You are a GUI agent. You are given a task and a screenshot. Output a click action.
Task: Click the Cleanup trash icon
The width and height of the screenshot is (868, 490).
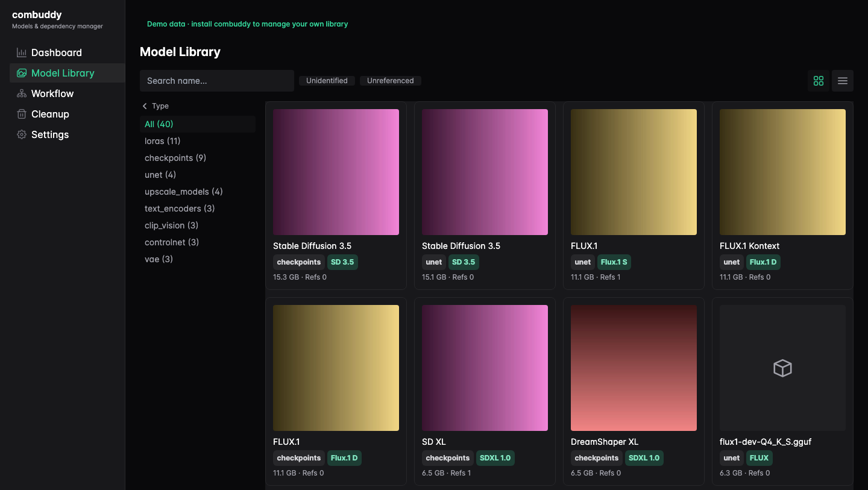(22, 114)
